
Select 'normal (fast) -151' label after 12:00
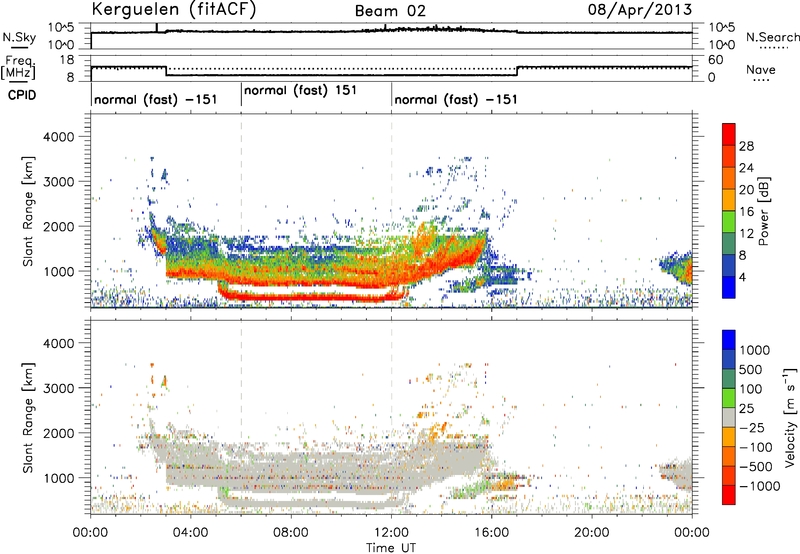(456, 99)
